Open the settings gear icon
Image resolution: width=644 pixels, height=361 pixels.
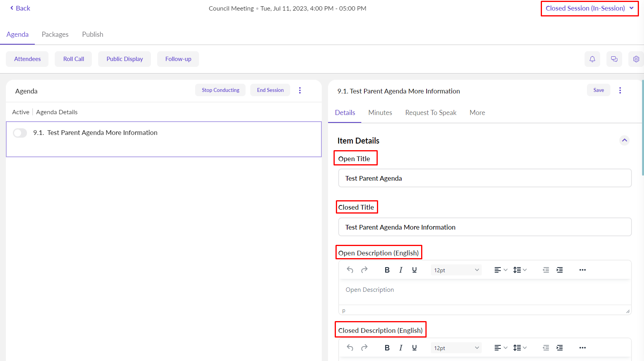(x=636, y=59)
